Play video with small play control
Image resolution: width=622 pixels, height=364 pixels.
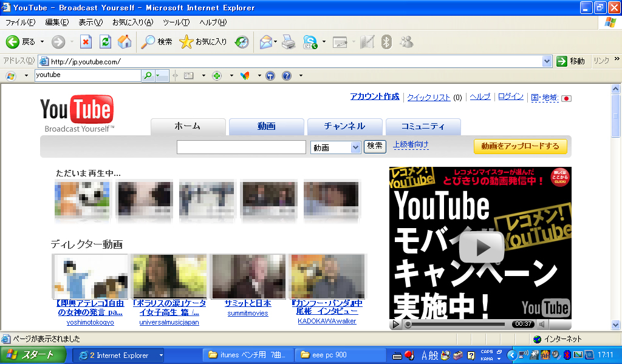tap(396, 324)
